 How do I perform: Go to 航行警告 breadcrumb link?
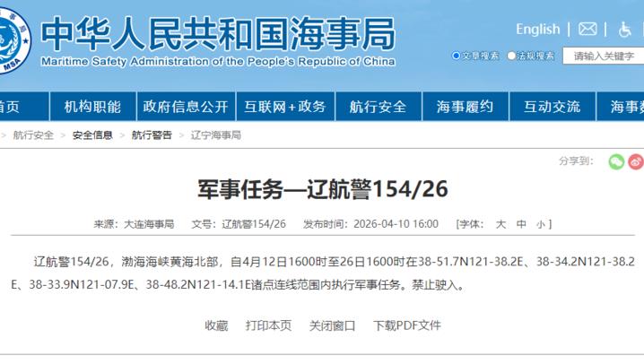[152, 135]
